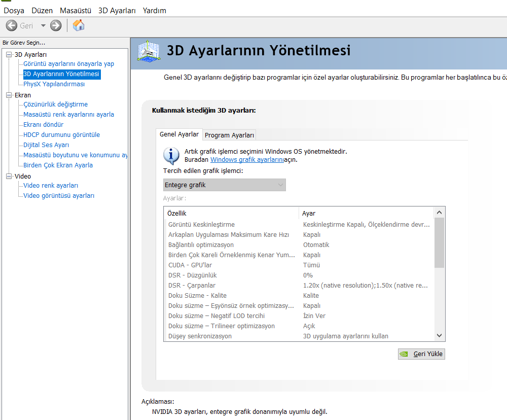Viewport: 507px width, 420px height.
Task: Click the Ayar column header
Action: (366, 214)
